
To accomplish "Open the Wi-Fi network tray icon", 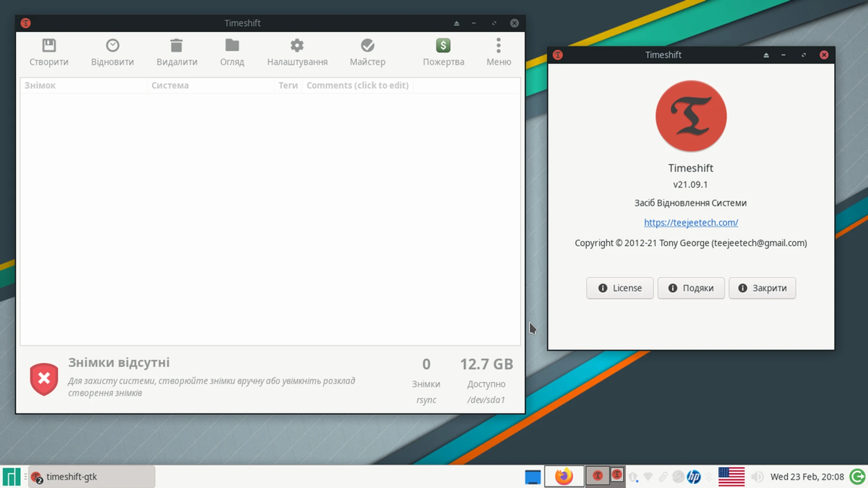I will pos(648,477).
